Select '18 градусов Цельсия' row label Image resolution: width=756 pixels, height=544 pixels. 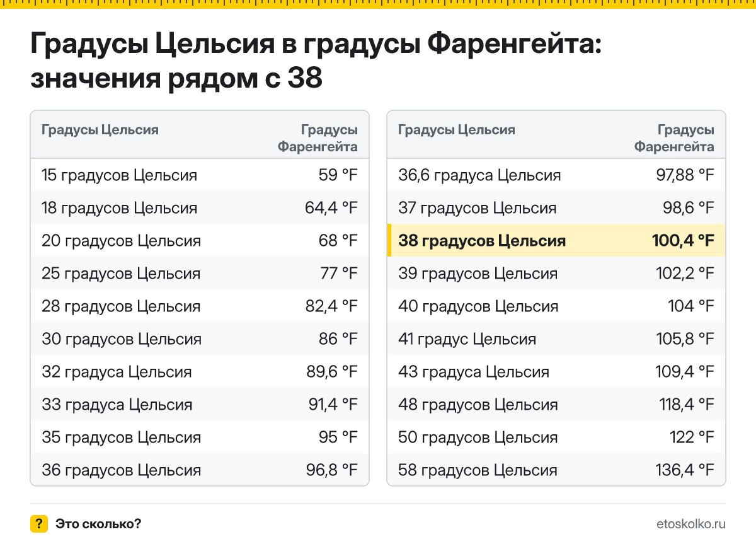tap(120, 208)
